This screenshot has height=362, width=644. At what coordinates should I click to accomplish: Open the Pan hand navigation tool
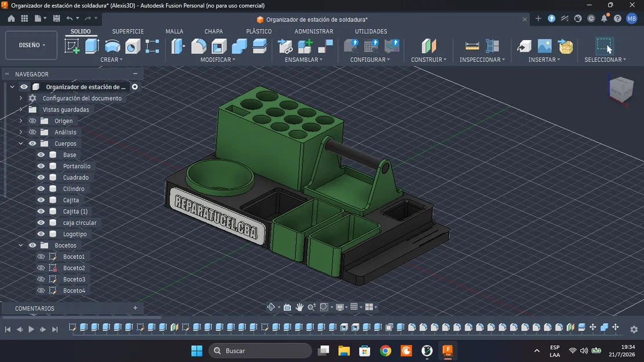click(x=299, y=307)
